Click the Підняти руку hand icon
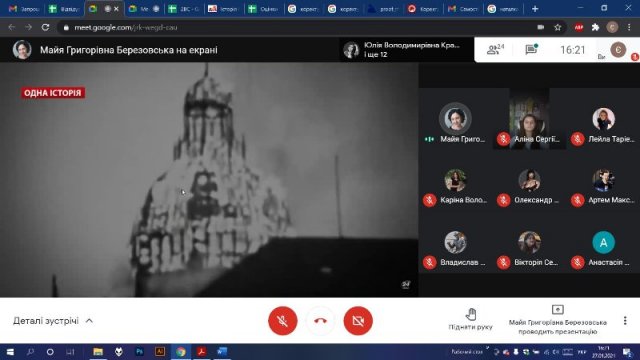640x360 pixels. pos(471,314)
